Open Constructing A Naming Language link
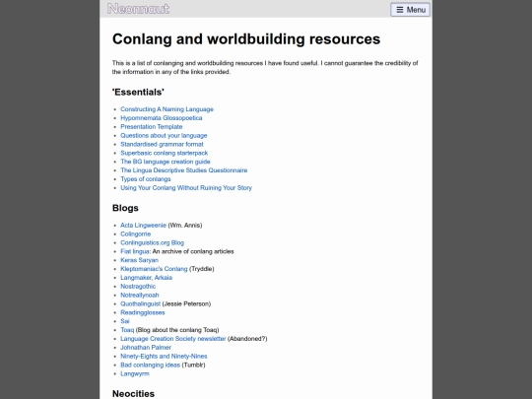532x399 pixels. pos(166,109)
